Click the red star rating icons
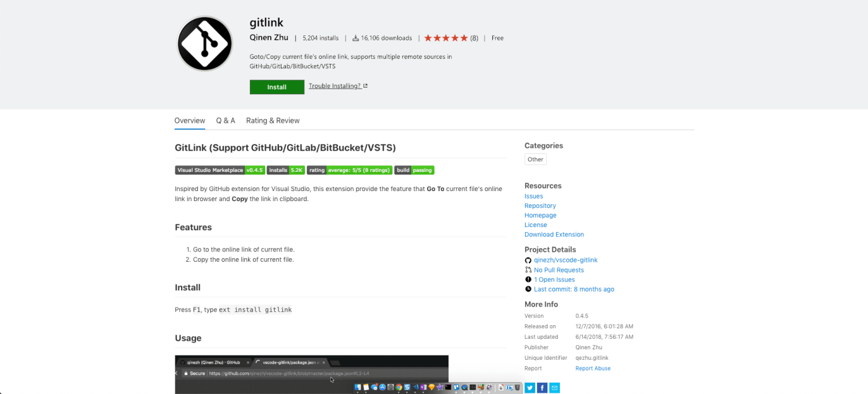Screen dimensions: 868x394 [x=446, y=38]
